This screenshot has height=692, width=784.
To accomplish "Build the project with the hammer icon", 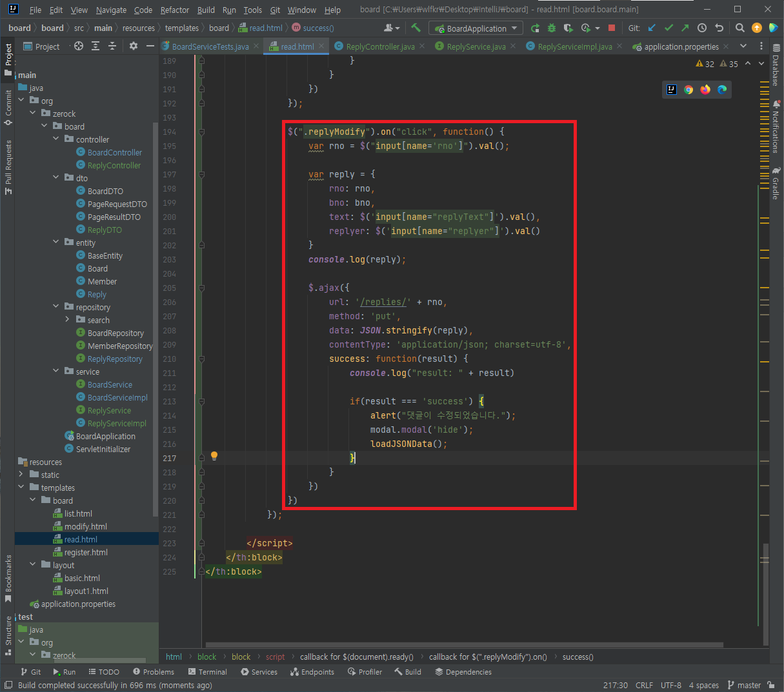I will 416,28.
